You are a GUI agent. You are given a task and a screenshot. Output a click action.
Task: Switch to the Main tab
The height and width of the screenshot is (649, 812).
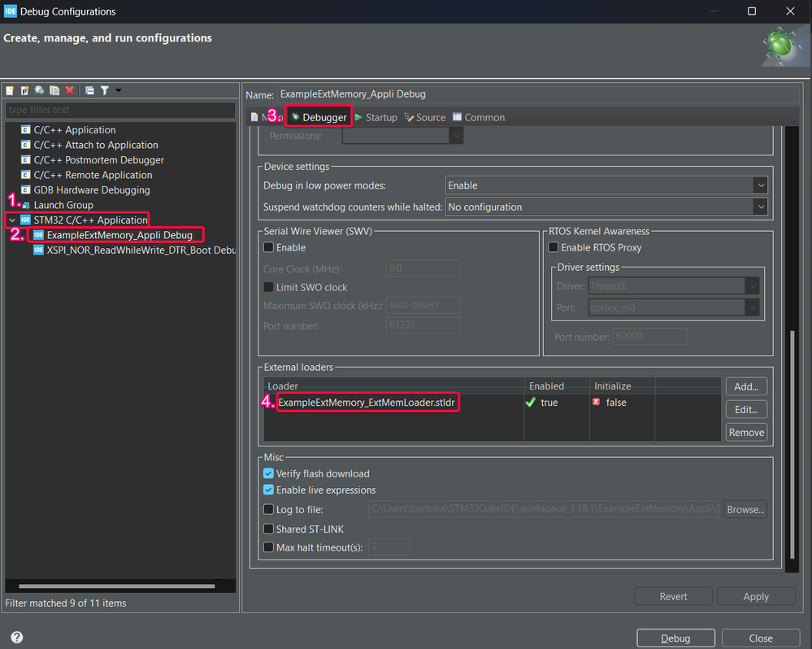266,117
